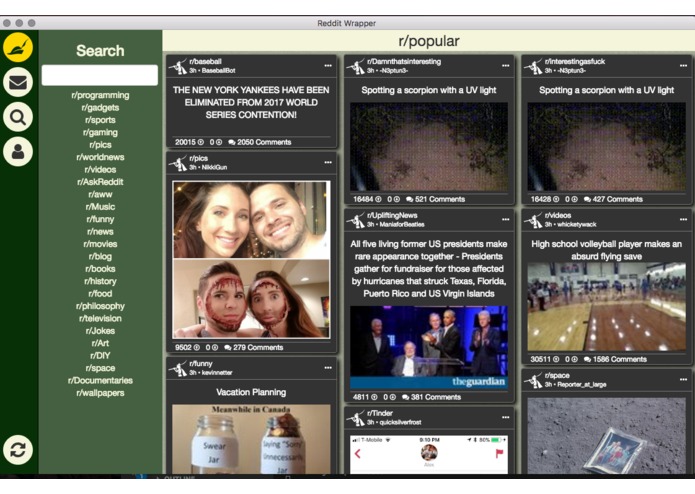695x494 pixels.
Task: Click the r/Tinder subreddit label
Action: click(380, 413)
